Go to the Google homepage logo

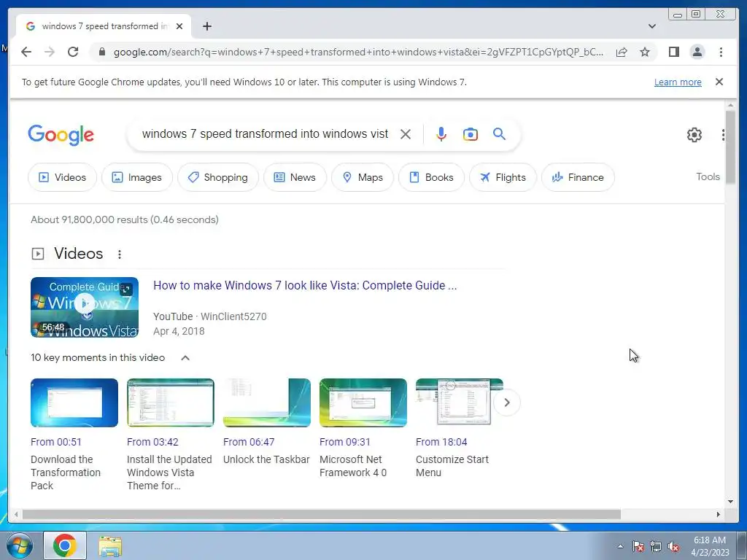coord(61,135)
